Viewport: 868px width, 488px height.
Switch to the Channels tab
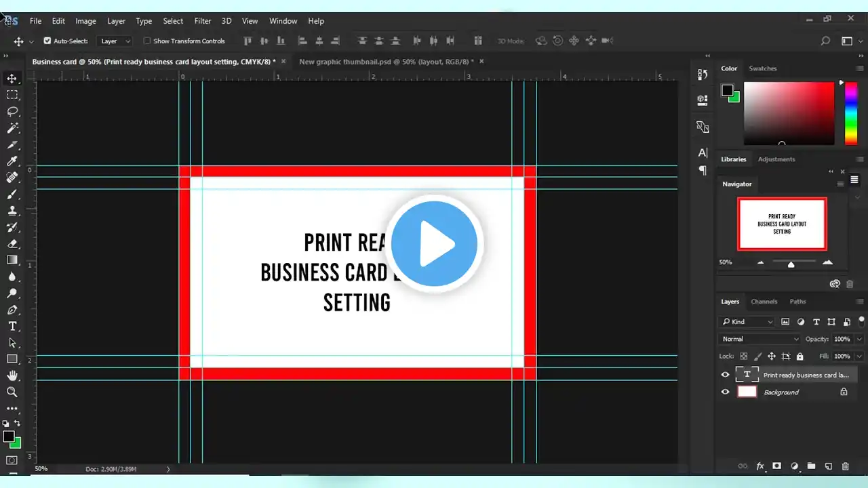pyautogui.click(x=764, y=302)
